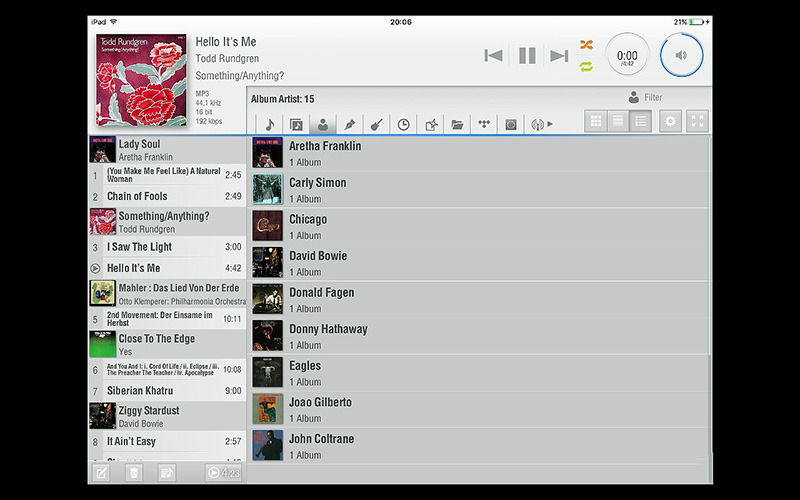Select Mahler Das Lied Von Der Erde header
The width and height of the screenshot is (800, 500).
click(x=167, y=293)
